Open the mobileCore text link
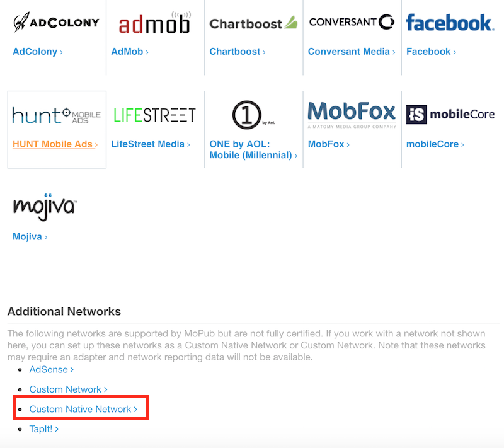 (x=435, y=144)
